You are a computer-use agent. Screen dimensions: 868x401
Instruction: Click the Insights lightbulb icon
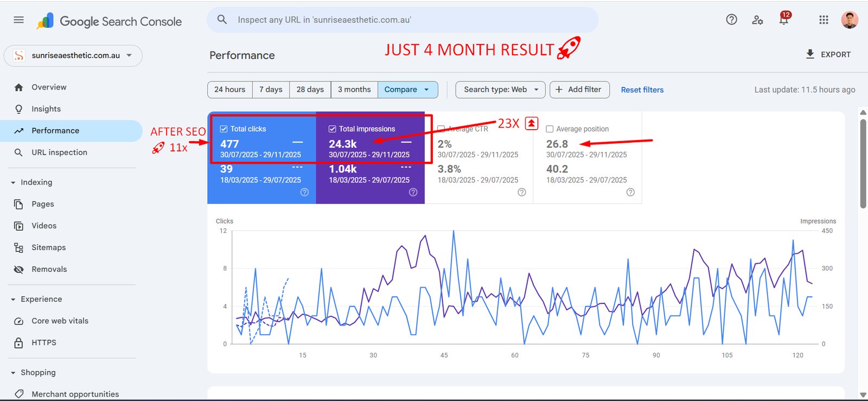[x=19, y=109]
